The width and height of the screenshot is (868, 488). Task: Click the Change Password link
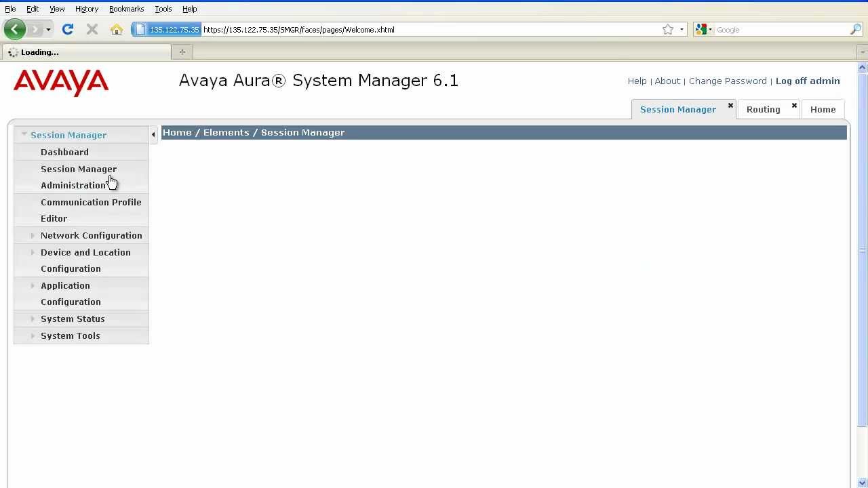728,81
